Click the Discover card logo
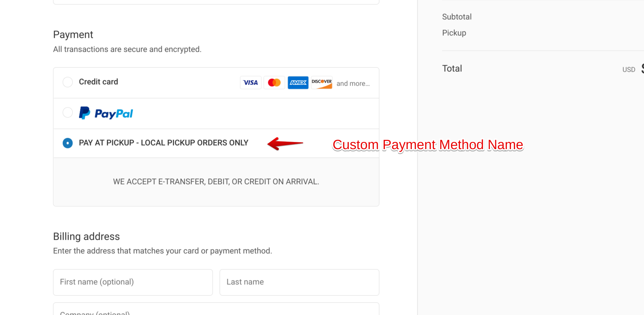 322,83
